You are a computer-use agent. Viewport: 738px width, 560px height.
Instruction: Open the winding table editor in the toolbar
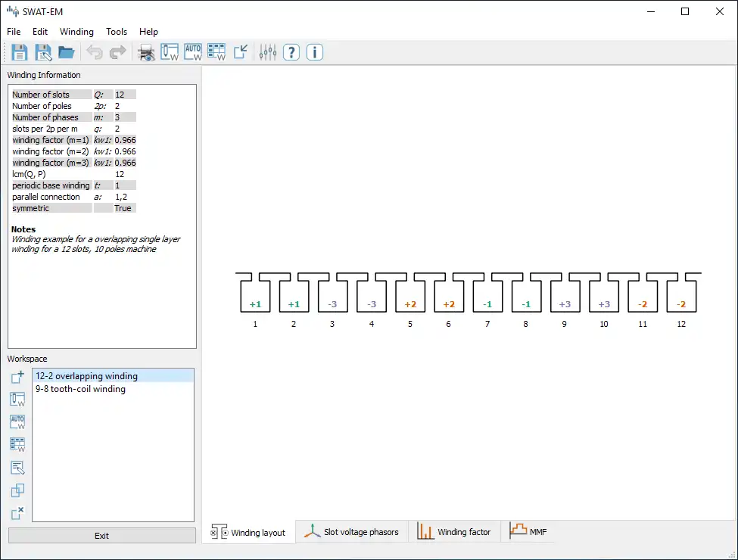point(216,52)
